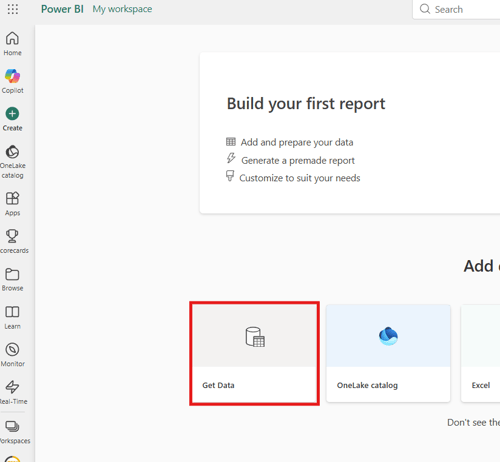Screen dimensions: 500x462
Task: Click the Search input field
Action: (x=456, y=9)
